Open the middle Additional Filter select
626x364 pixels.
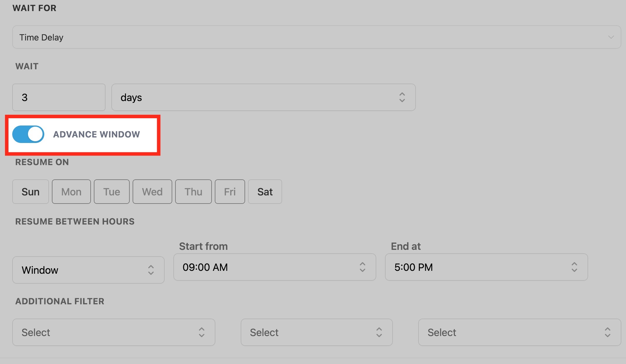pyautogui.click(x=316, y=332)
